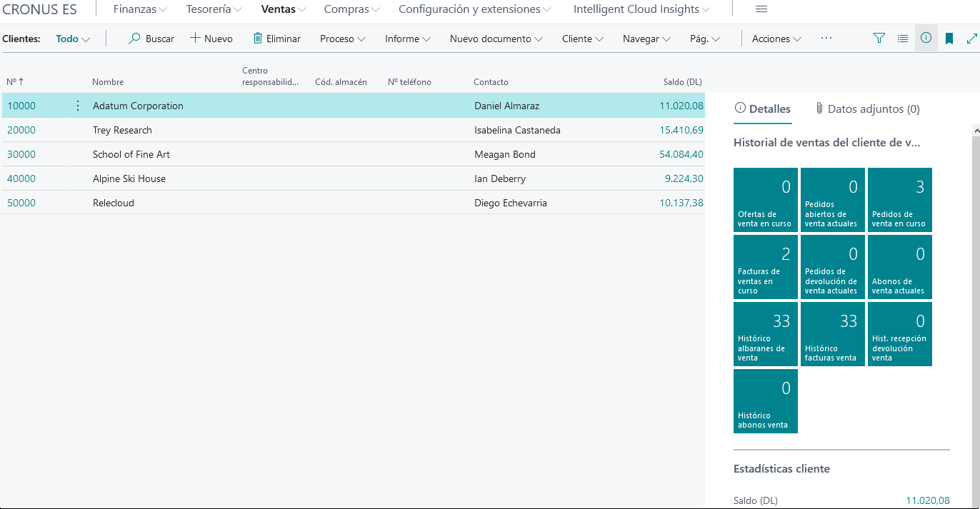Open Pedidos de venta en curso tile
Viewport: 980px width, 509px height.
900,200
